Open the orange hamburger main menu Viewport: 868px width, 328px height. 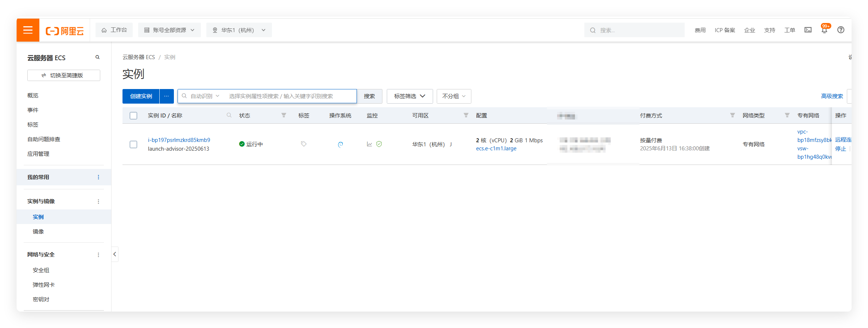coord(28,30)
